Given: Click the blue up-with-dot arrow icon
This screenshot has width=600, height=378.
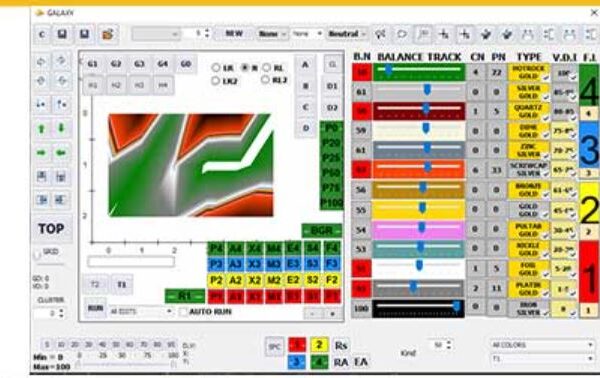Looking at the screenshot, I should click(x=61, y=104).
